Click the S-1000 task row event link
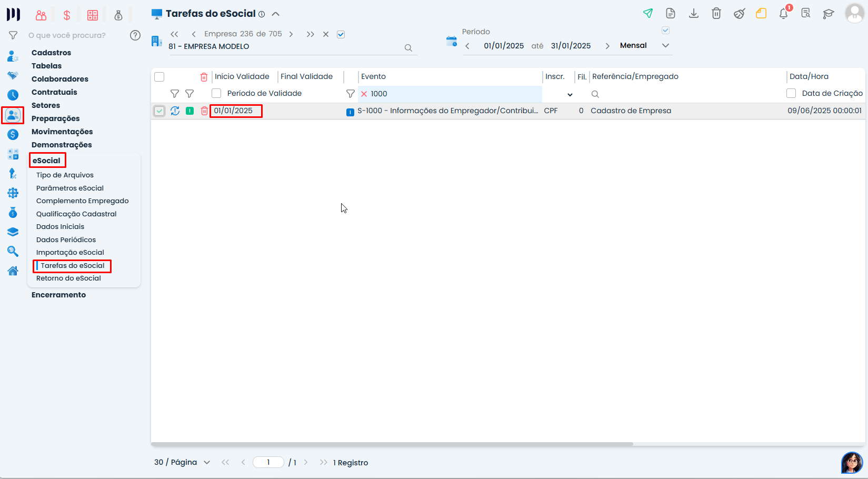 [447, 111]
